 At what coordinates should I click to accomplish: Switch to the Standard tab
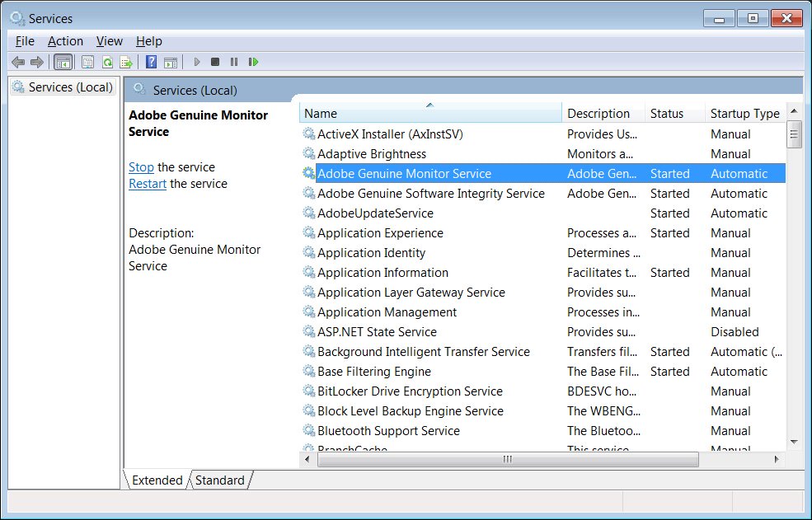[220, 480]
